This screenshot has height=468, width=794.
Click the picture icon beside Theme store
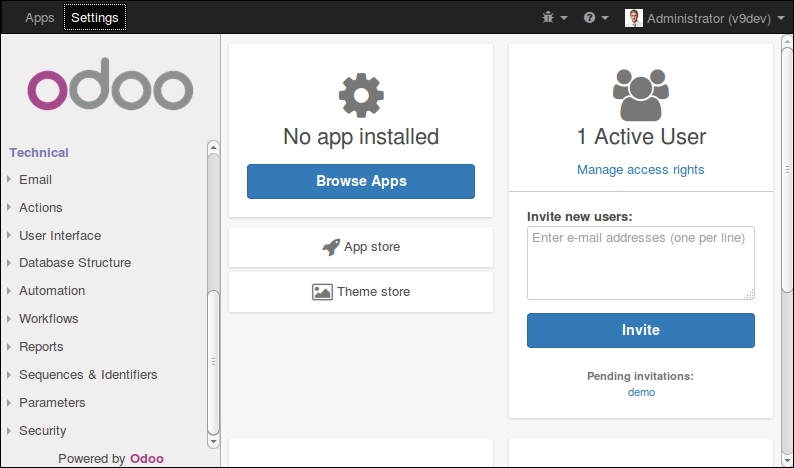322,292
